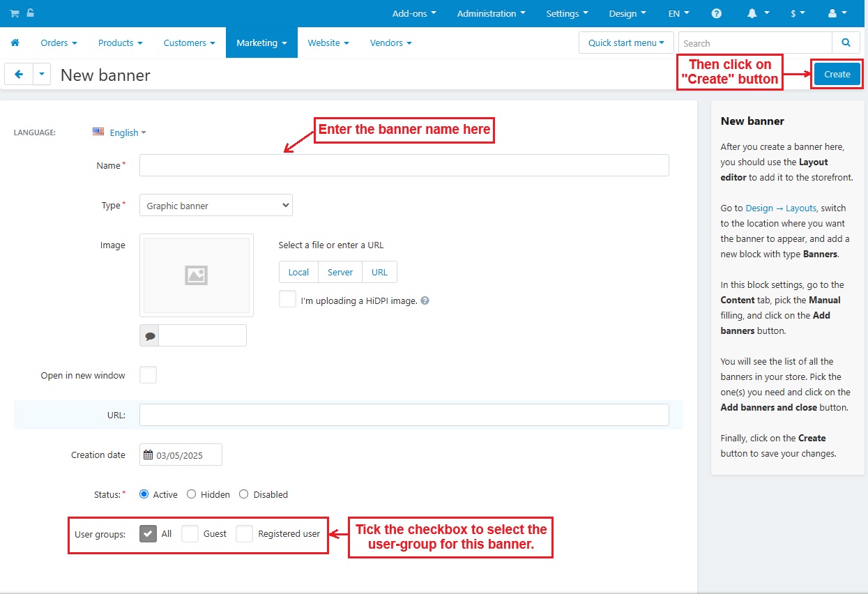Viewport: 868px width, 594px height.
Task: Click the help question mark icon
Action: pos(716,14)
